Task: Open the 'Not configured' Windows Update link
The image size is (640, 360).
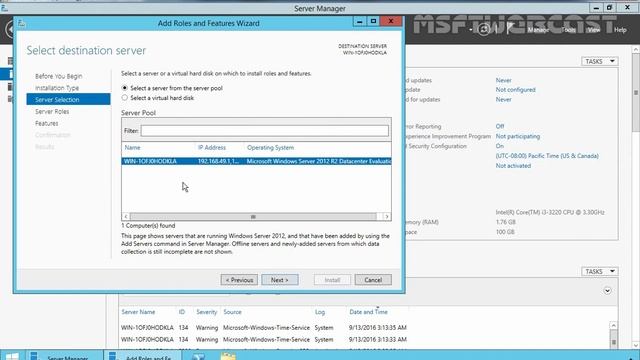Action: [516, 90]
